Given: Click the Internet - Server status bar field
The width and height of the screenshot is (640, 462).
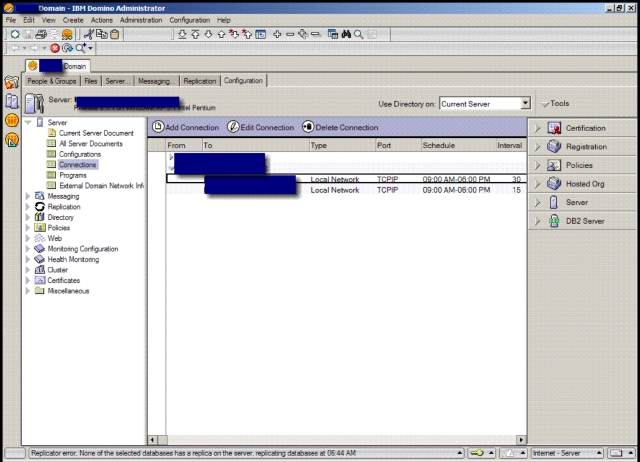Looking at the screenshot, I should (567, 453).
